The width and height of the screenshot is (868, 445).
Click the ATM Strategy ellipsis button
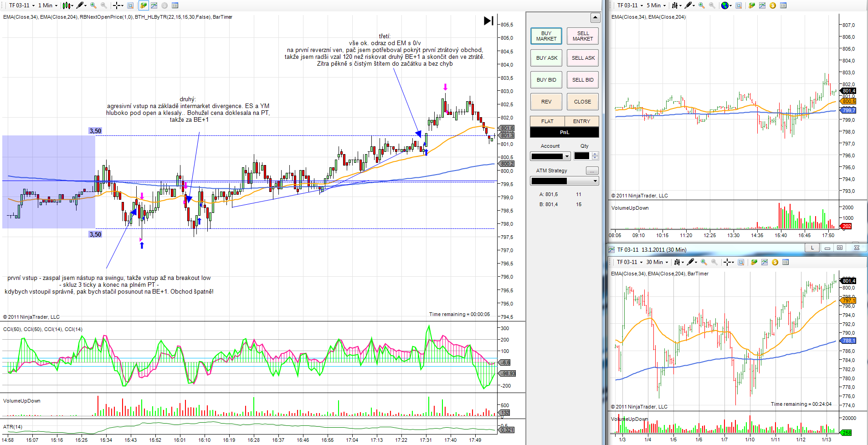(x=592, y=171)
